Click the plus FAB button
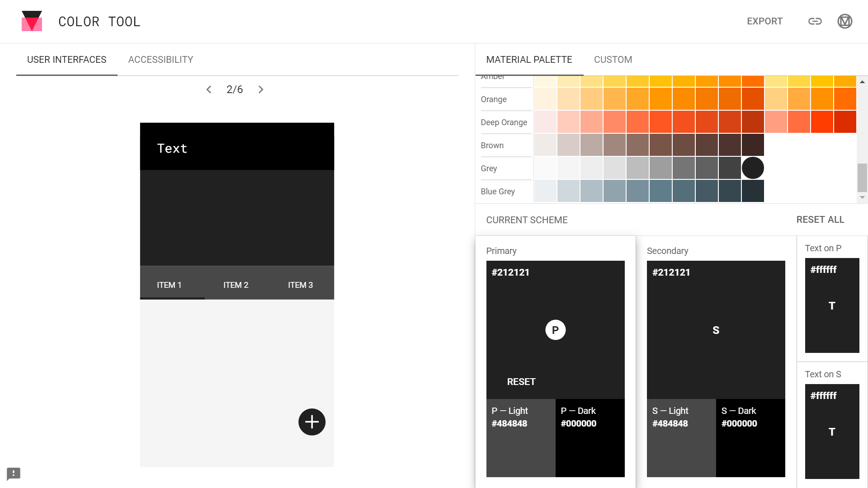The width and height of the screenshot is (868, 488). pyautogui.click(x=311, y=422)
